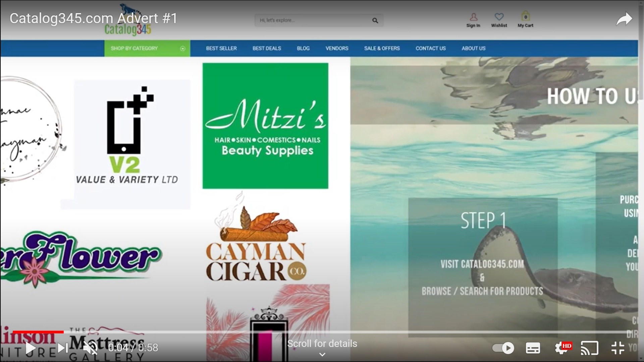Screen dimensions: 644x362
Task: Share the video with arrow icon
Action: pos(624,19)
